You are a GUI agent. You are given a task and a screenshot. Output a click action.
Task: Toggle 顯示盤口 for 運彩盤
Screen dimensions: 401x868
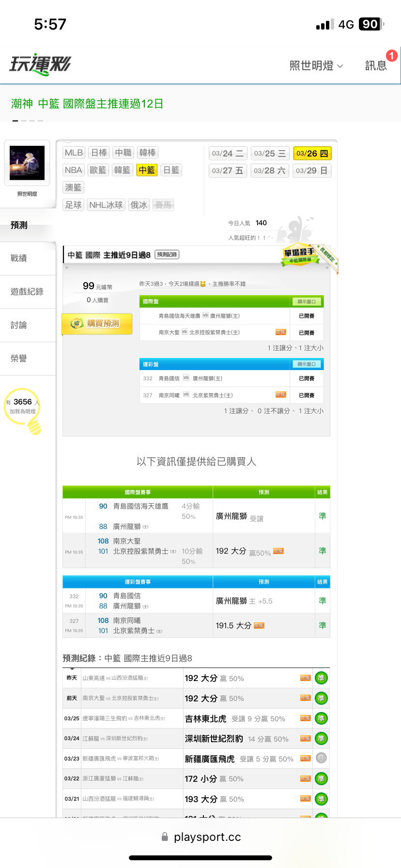coord(307,364)
